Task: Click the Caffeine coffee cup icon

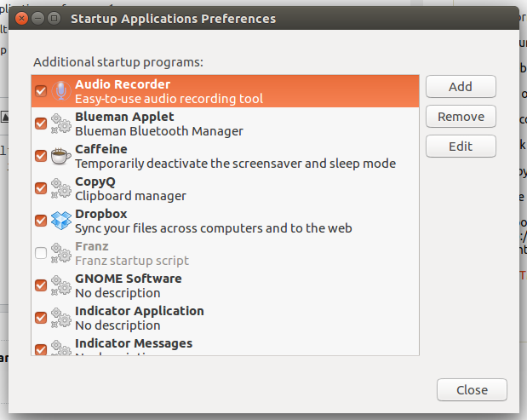Action: [x=61, y=156]
